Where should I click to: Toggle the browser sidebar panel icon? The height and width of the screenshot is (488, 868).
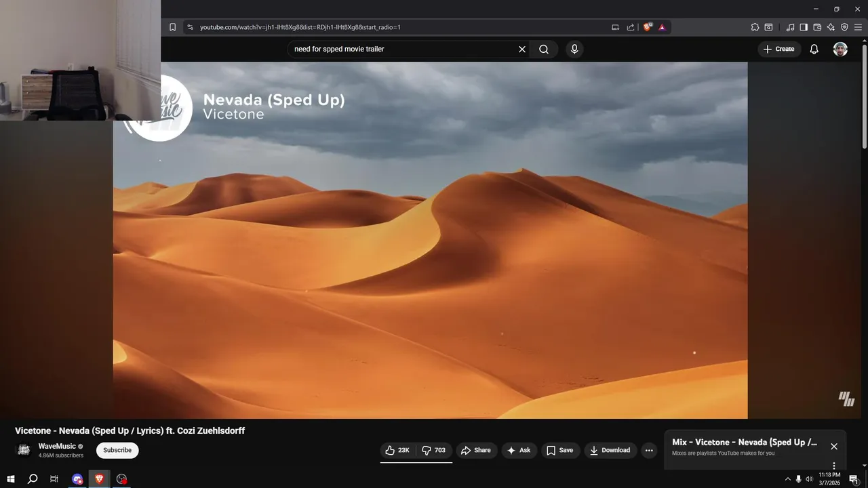click(x=804, y=27)
